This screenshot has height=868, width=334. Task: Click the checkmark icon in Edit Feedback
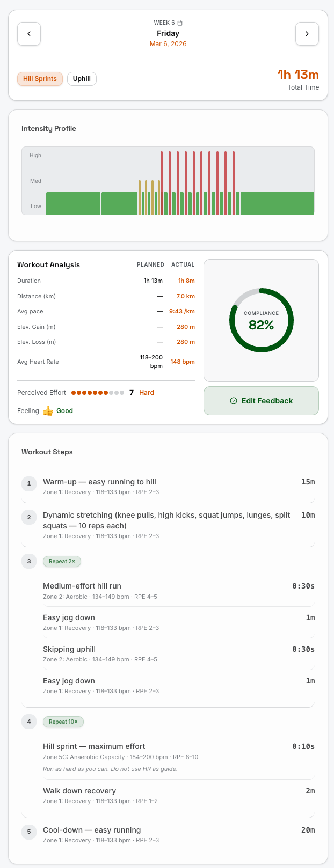233,401
